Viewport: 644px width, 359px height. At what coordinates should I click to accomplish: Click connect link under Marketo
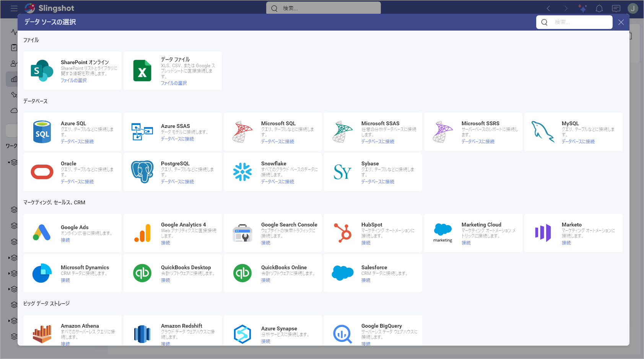tap(566, 243)
